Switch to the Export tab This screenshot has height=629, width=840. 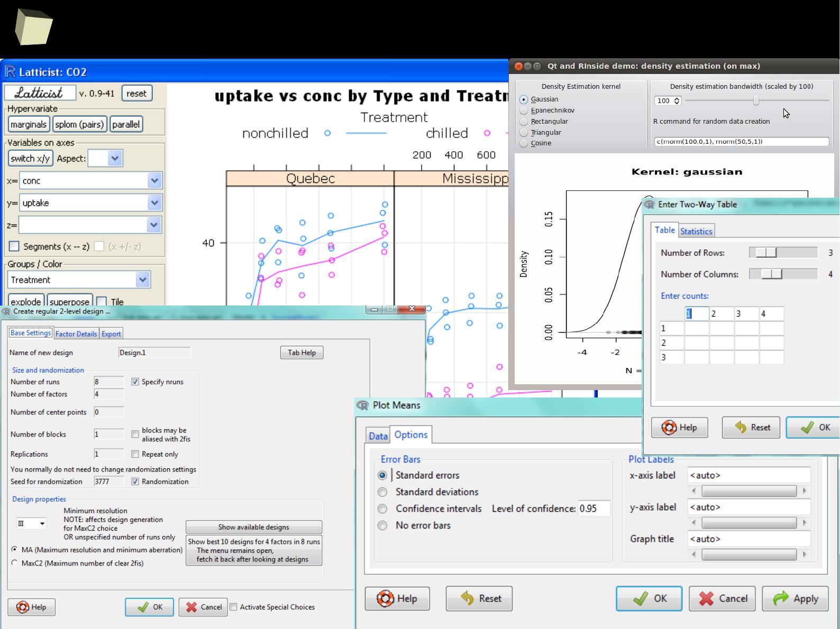coord(111,334)
